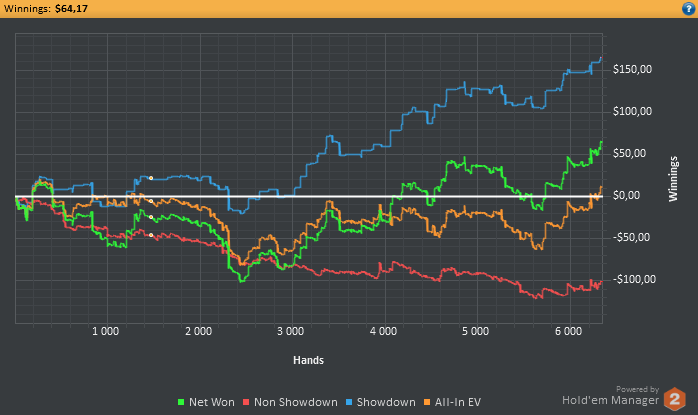Toggle the Non Showdown legend entry
The image size is (698, 415).
[x=290, y=402]
